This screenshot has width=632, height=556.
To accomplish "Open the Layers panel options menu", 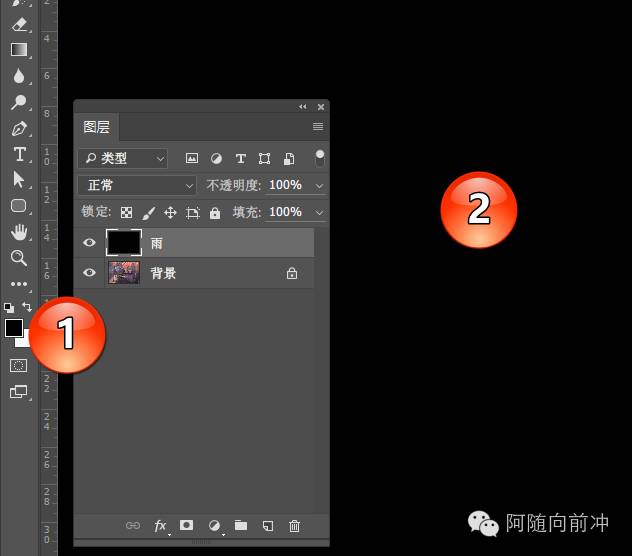I will coord(318,127).
